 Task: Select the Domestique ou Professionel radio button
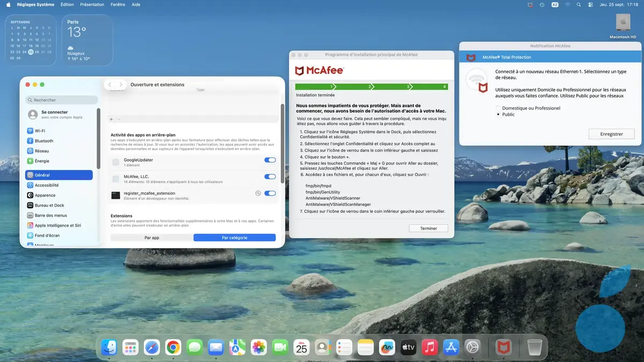coord(498,107)
